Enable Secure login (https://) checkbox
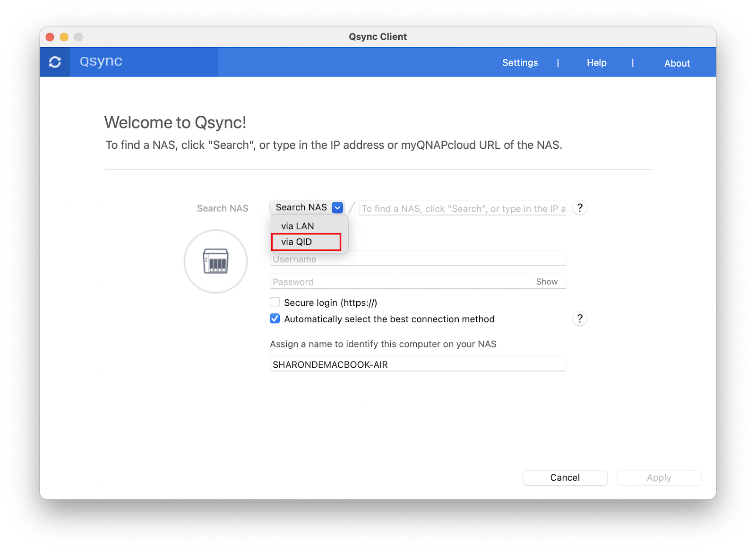The image size is (756, 552). (x=275, y=302)
